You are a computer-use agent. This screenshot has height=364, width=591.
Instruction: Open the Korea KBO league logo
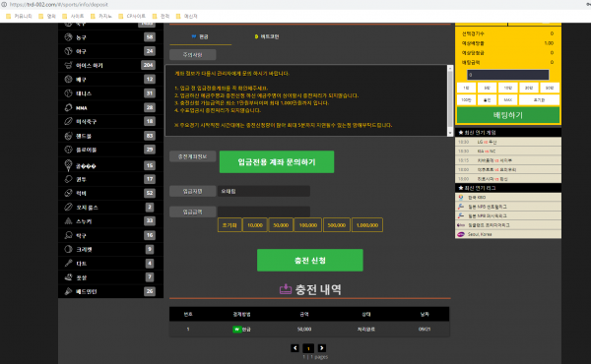click(x=461, y=197)
